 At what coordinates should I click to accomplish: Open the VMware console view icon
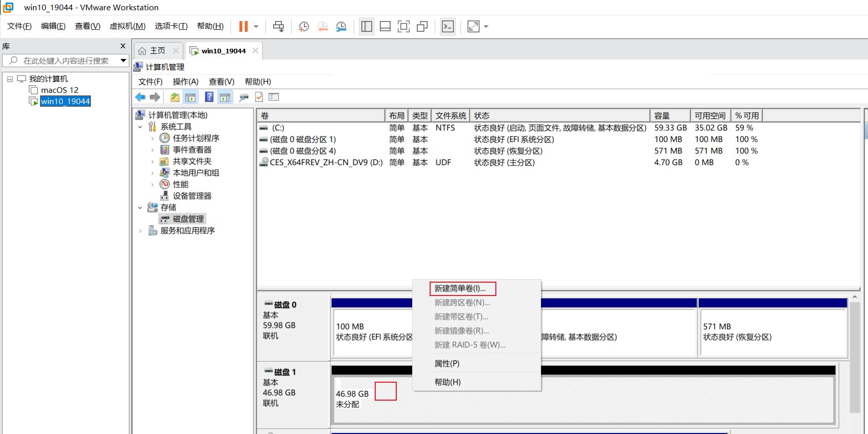(448, 27)
